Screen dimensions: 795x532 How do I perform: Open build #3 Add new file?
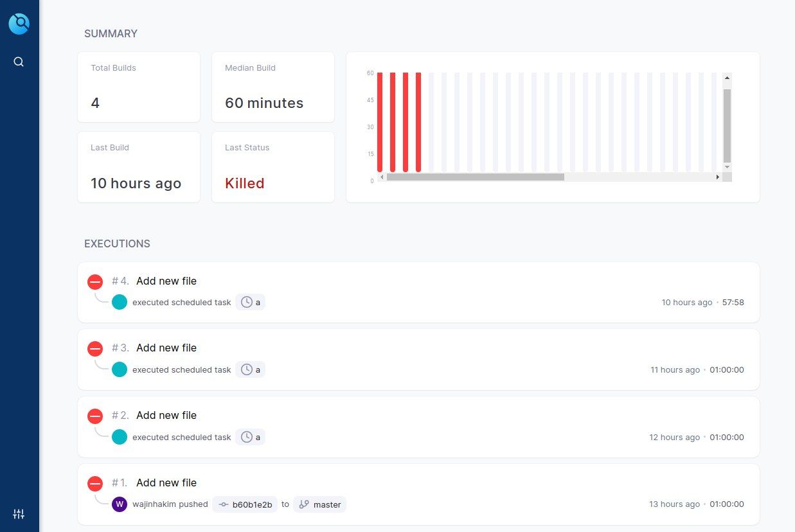pos(166,348)
